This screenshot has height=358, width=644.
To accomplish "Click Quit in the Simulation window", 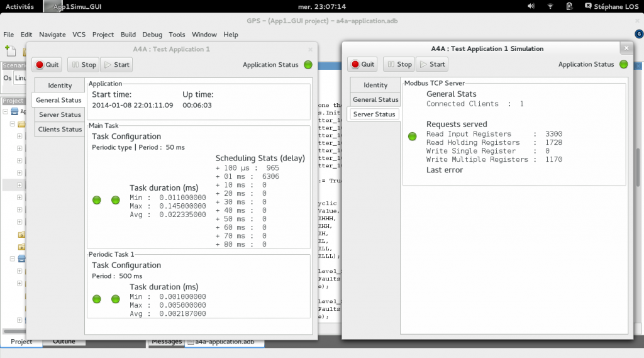I will (x=362, y=64).
